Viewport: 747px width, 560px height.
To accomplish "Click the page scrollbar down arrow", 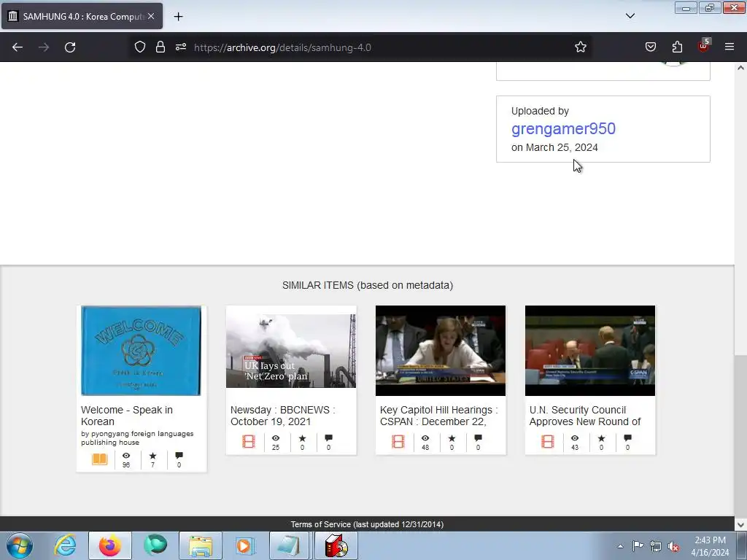I will point(740,525).
